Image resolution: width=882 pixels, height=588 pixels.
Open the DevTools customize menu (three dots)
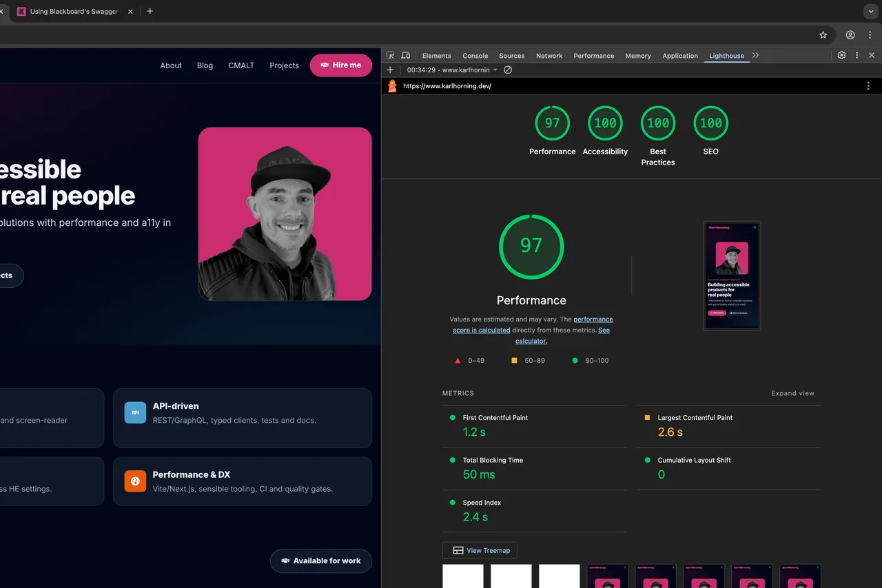click(857, 55)
